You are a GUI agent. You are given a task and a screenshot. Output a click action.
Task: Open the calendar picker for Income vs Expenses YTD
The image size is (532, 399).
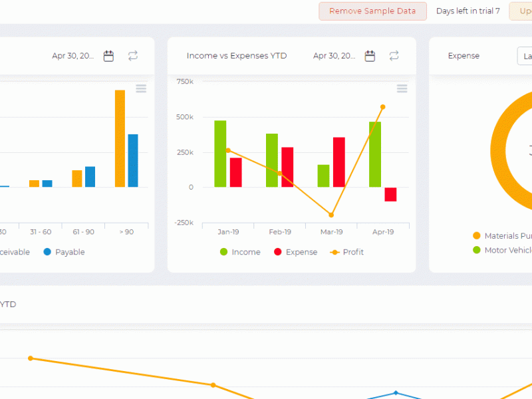[370, 56]
